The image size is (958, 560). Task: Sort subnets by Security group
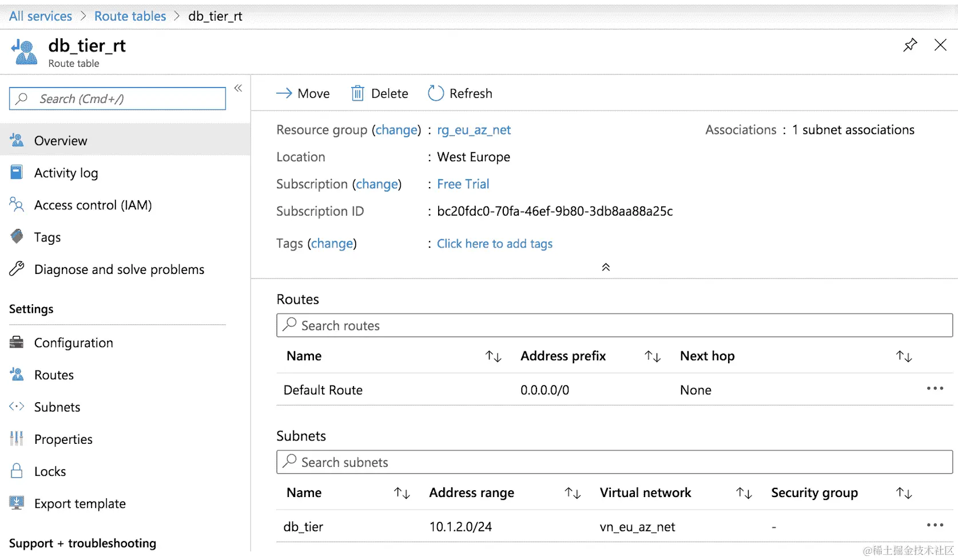click(904, 493)
